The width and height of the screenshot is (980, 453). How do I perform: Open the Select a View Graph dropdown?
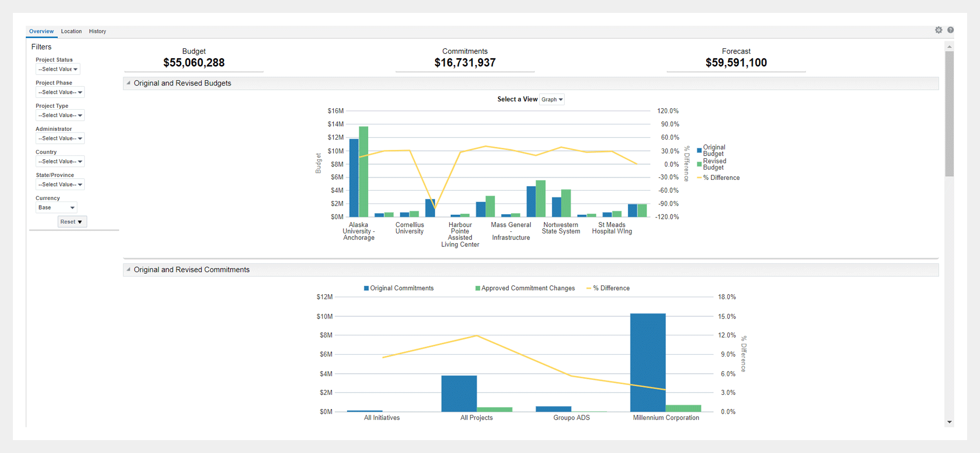pyautogui.click(x=552, y=99)
